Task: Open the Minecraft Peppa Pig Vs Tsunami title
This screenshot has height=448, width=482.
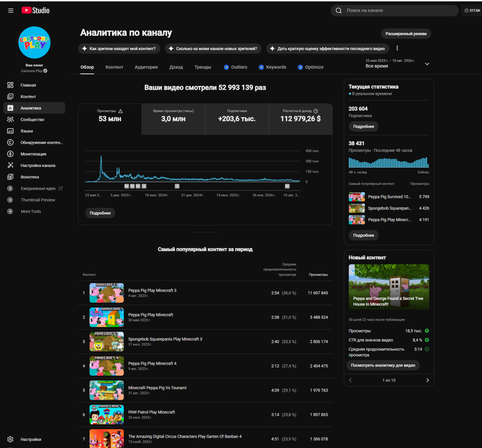Action: click(157, 388)
